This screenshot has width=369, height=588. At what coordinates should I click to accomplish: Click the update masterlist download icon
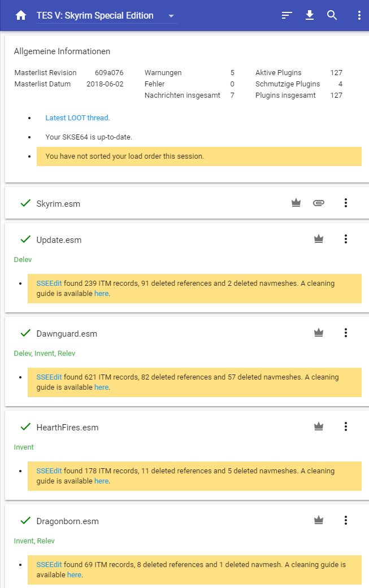click(x=310, y=16)
